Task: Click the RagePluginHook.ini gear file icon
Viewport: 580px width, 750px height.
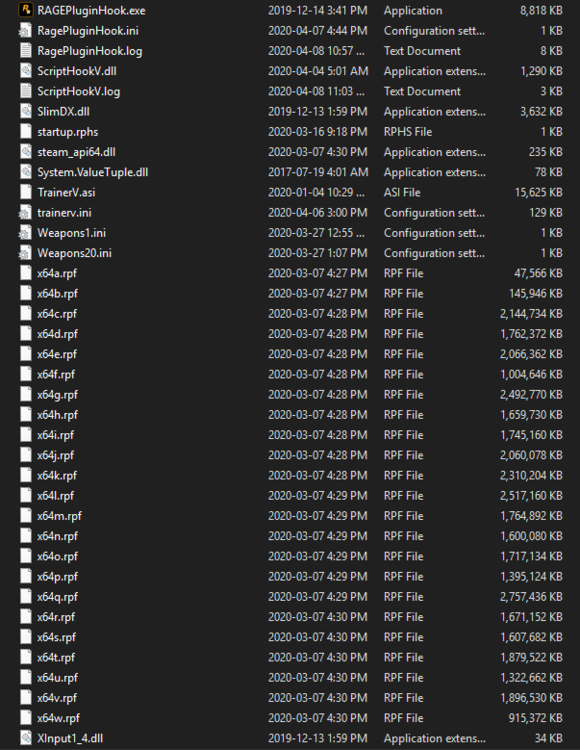Action: (x=26, y=31)
